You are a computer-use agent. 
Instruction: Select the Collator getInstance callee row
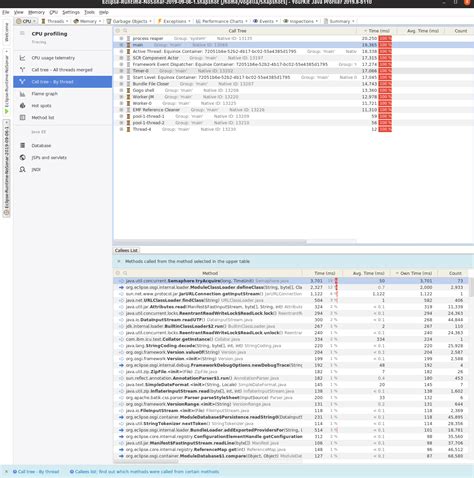coord(290,339)
